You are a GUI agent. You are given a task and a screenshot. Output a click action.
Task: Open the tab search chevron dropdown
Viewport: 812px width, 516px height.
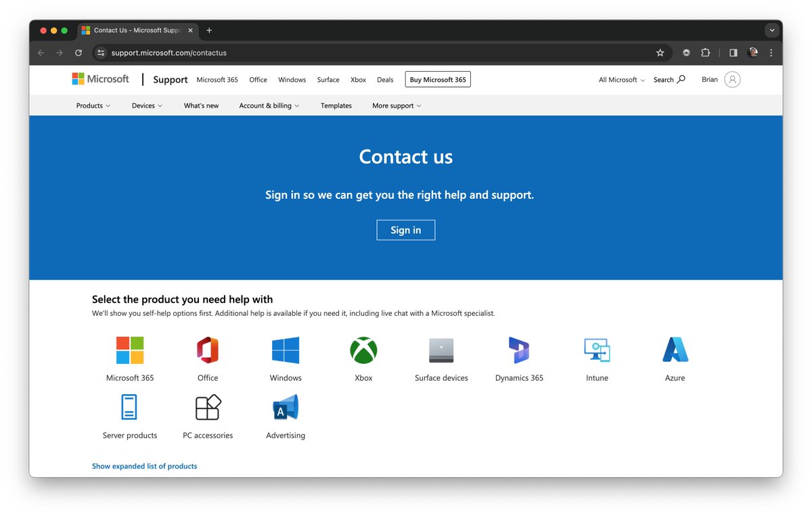[771, 30]
